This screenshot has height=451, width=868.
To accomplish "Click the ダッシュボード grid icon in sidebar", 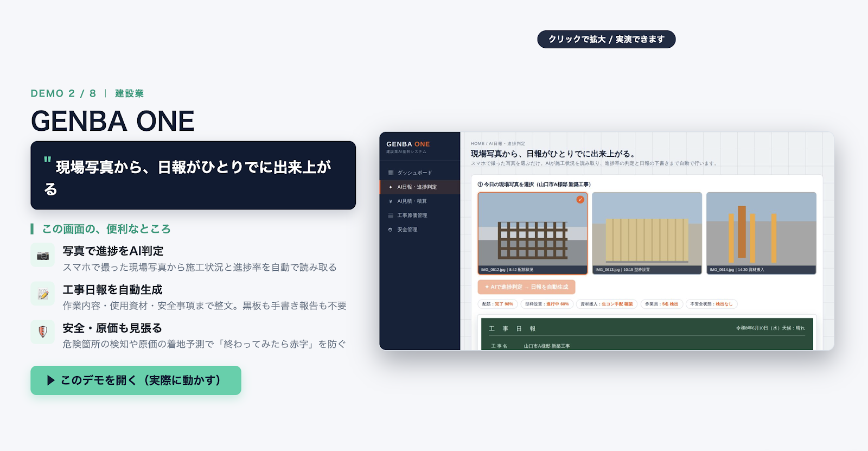I will pos(391,173).
